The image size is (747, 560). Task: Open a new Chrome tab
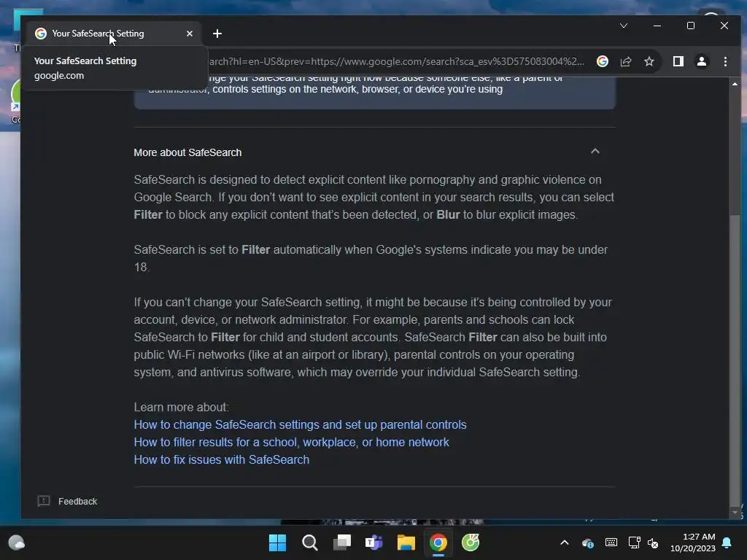click(217, 34)
